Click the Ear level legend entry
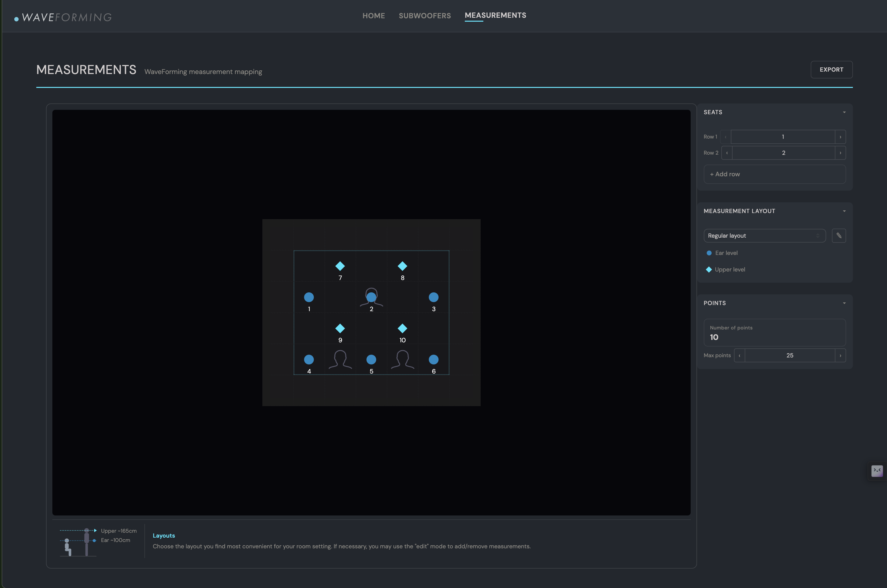 [x=722, y=253]
